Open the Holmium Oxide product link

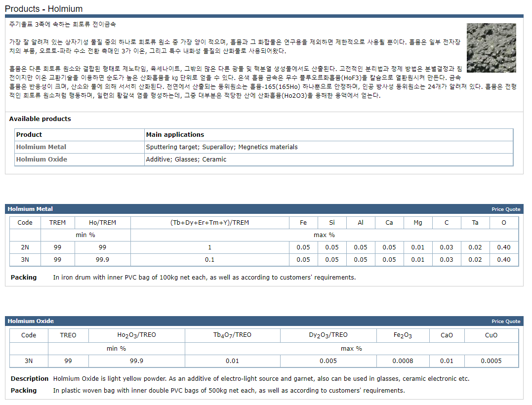point(41,159)
